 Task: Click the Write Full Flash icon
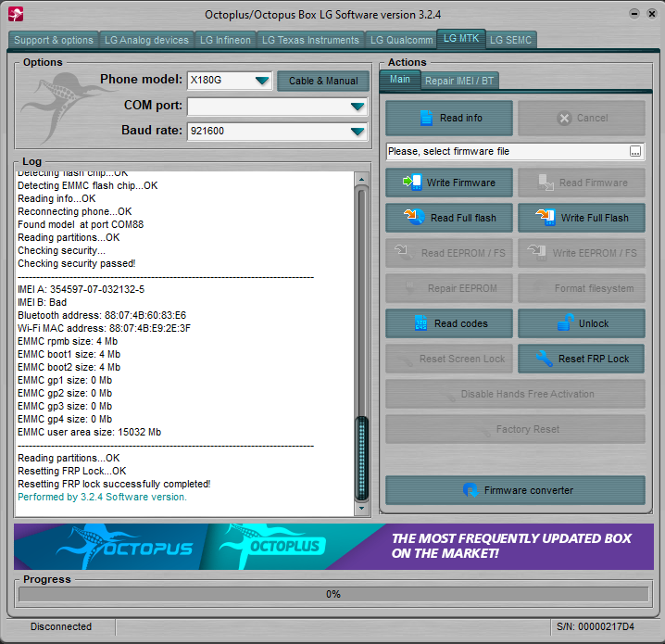point(546,217)
